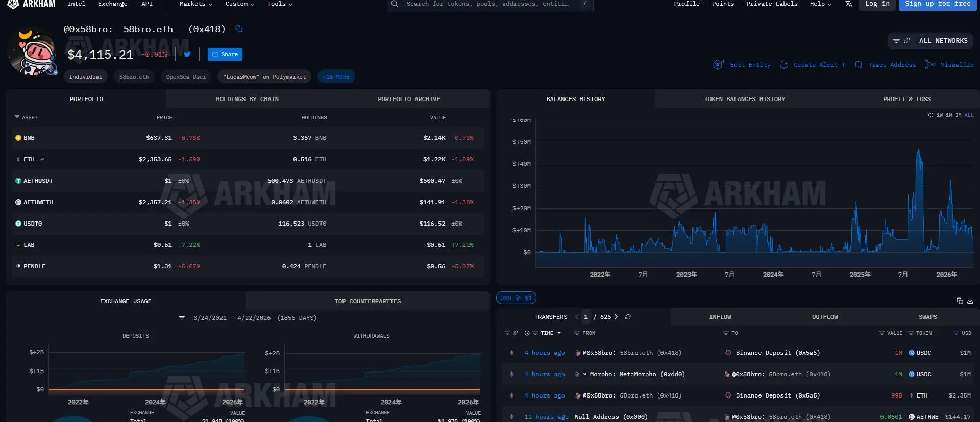980x422 pixels.
Task: Toggle the USD ≥ $1 filter chip
Action: click(516, 298)
